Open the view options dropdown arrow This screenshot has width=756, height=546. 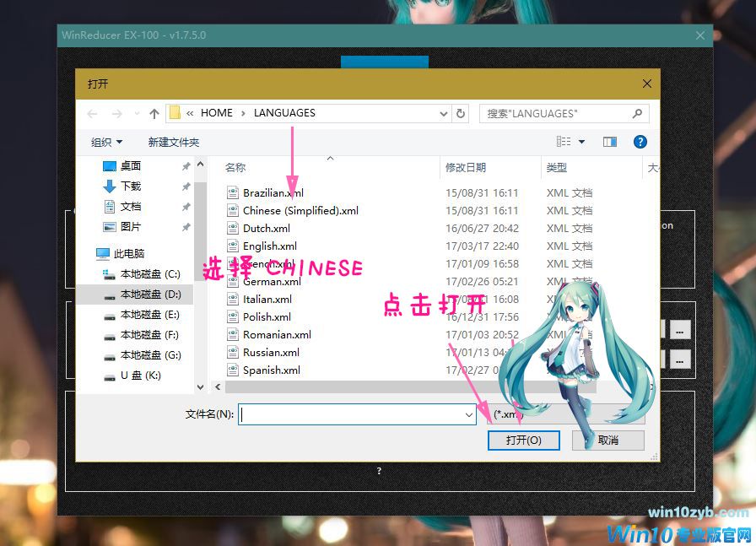tap(581, 142)
